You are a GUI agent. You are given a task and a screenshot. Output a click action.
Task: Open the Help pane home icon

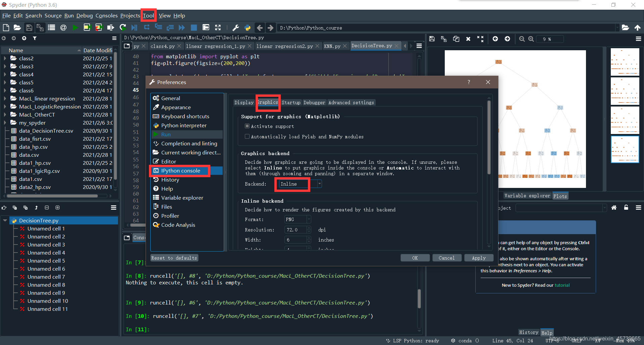click(614, 208)
